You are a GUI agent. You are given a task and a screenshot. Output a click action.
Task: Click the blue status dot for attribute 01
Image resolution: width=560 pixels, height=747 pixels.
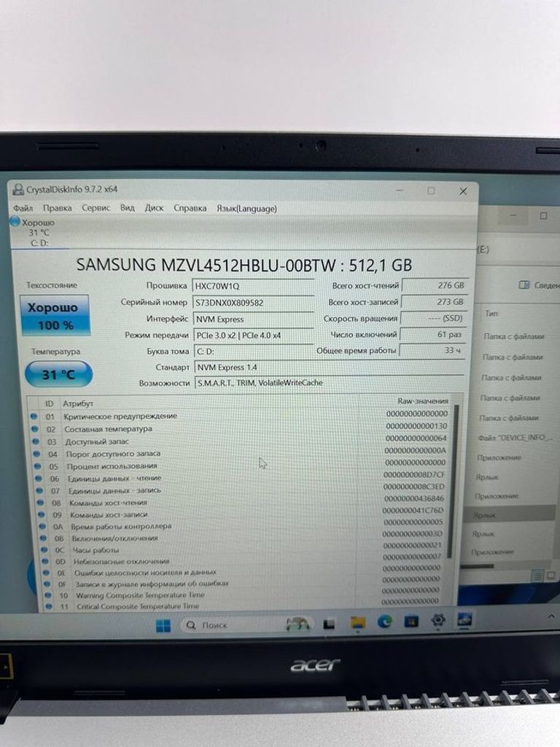[34, 416]
